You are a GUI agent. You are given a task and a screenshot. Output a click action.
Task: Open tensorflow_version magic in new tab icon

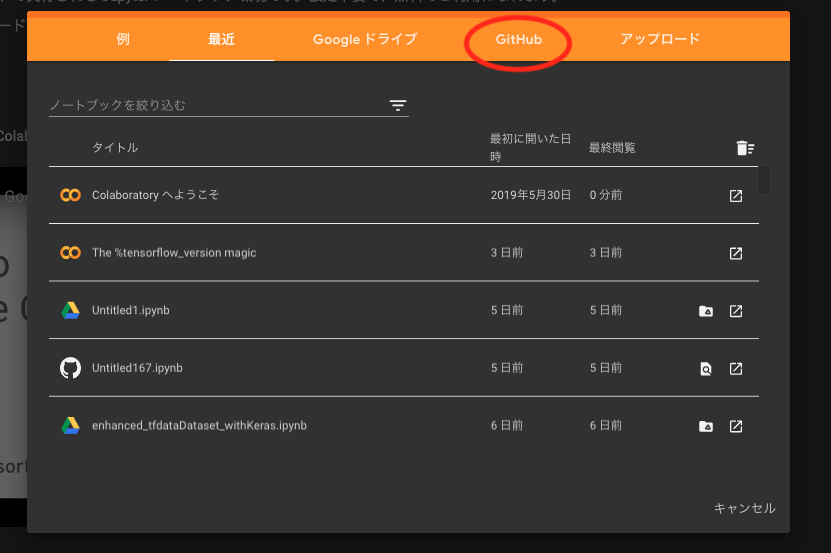pos(736,253)
